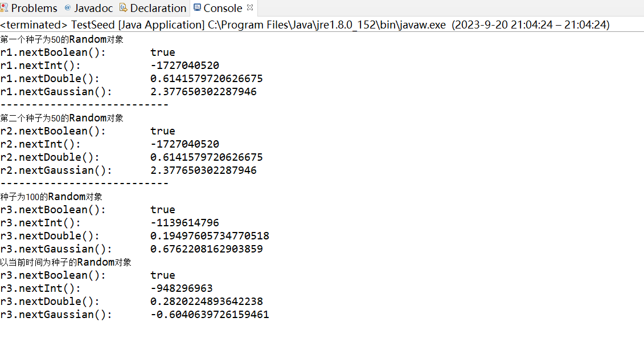Close the Console view tab
The image size is (644, 338).
(250, 8)
